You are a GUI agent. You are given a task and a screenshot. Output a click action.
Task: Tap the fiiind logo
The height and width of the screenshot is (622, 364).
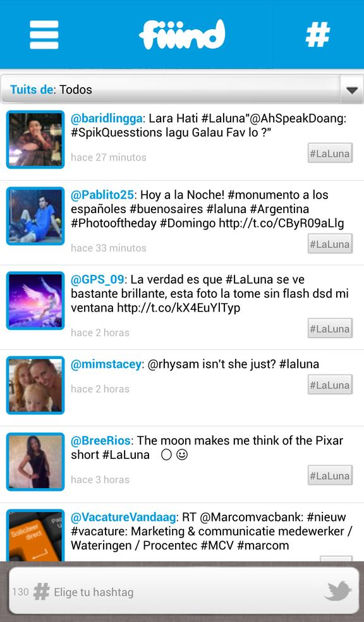coord(182,35)
